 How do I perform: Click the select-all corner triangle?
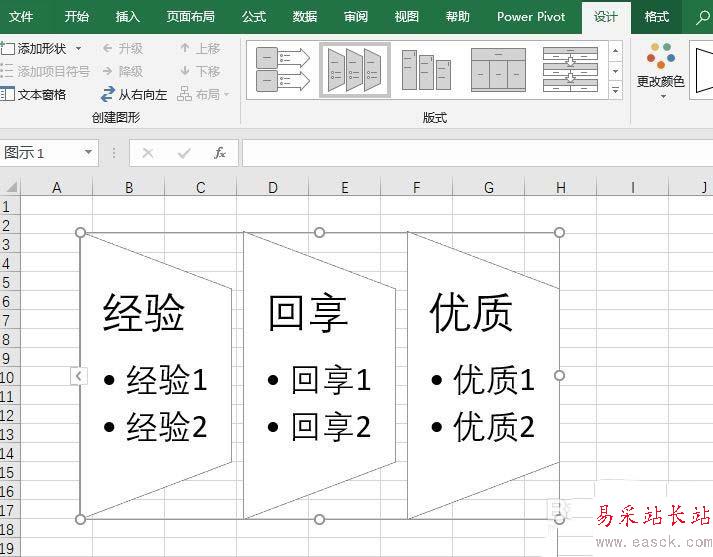point(10,187)
